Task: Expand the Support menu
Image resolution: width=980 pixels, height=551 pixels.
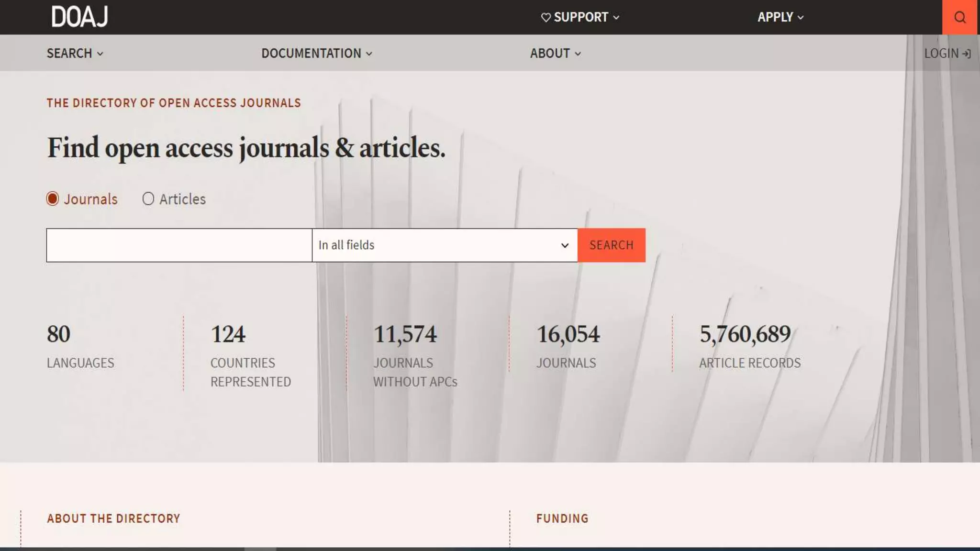Action: (580, 17)
